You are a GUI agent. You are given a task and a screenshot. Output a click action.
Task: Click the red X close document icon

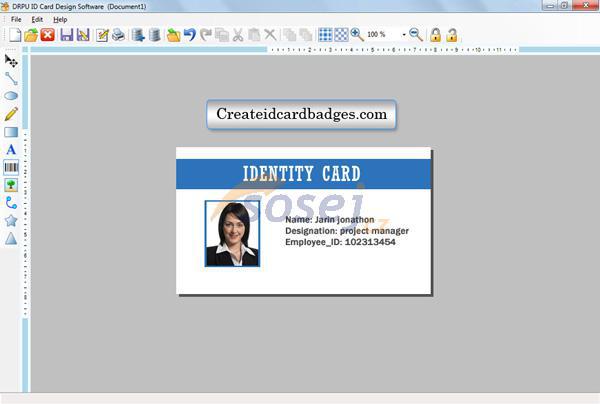[x=47, y=35]
